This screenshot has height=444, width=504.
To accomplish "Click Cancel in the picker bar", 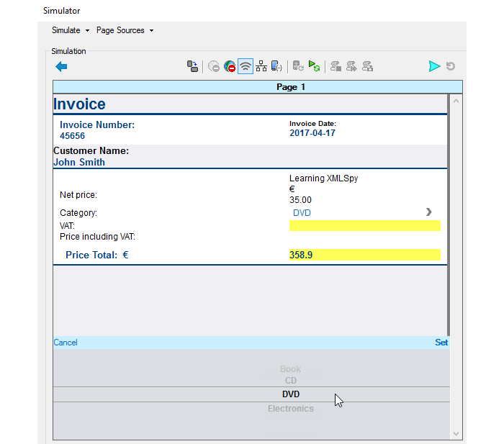I will point(66,343).
